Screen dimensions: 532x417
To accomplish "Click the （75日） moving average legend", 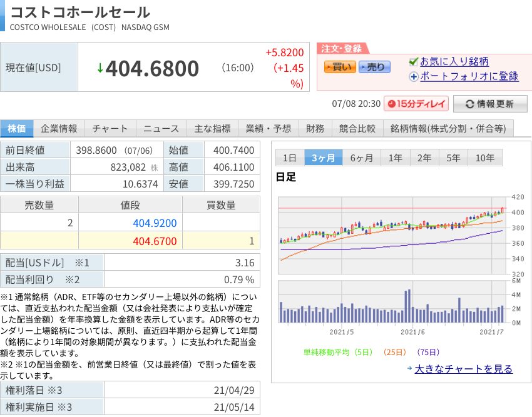I will coord(428,352).
